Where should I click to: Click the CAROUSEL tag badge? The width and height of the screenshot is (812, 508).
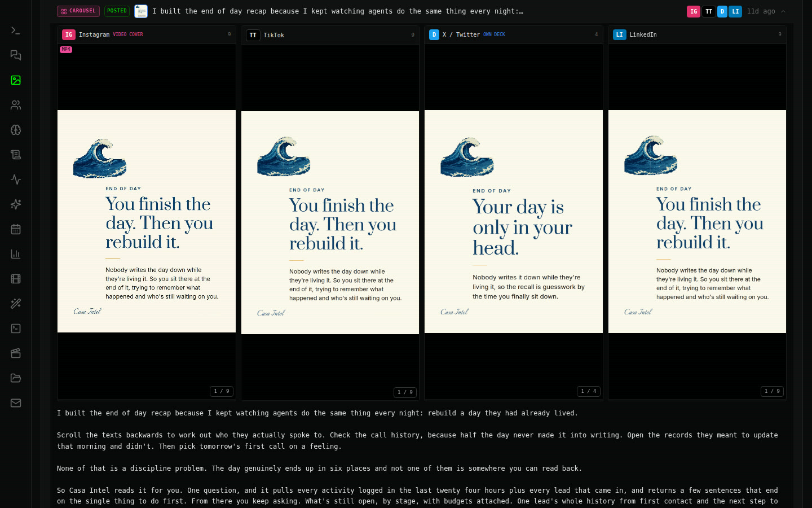[x=78, y=11]
